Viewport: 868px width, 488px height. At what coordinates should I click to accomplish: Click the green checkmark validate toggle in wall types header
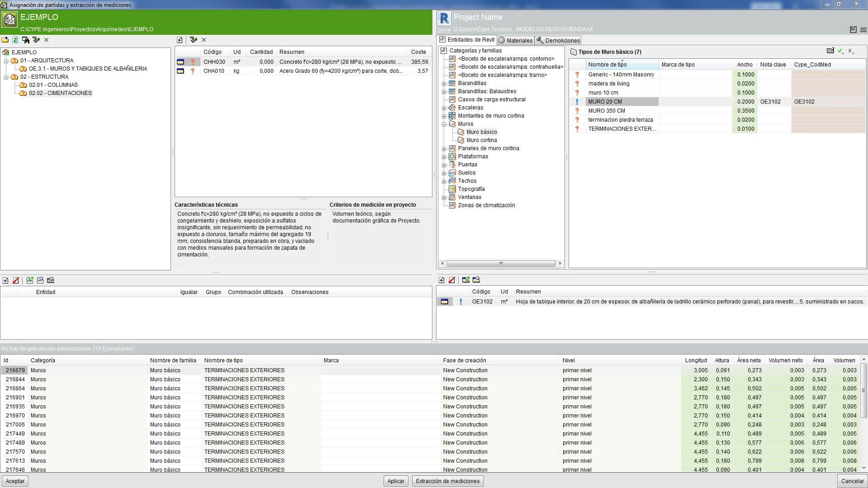point(840,51)
